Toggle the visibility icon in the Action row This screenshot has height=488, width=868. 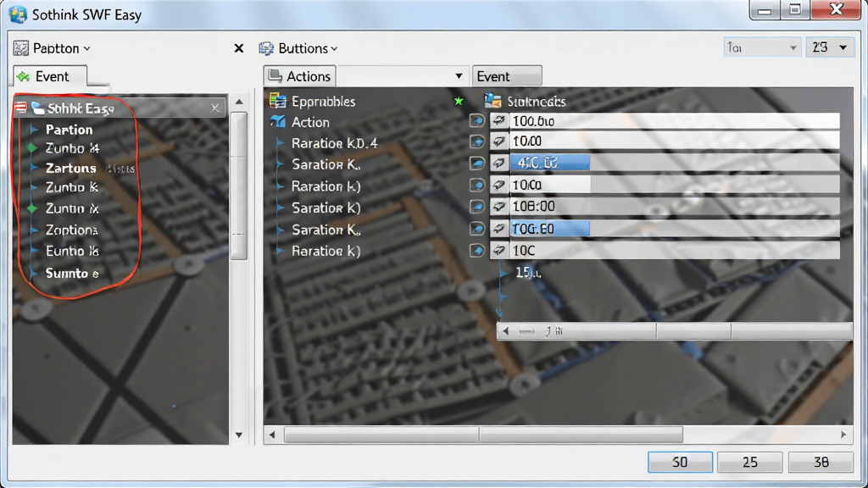point(476,120)
